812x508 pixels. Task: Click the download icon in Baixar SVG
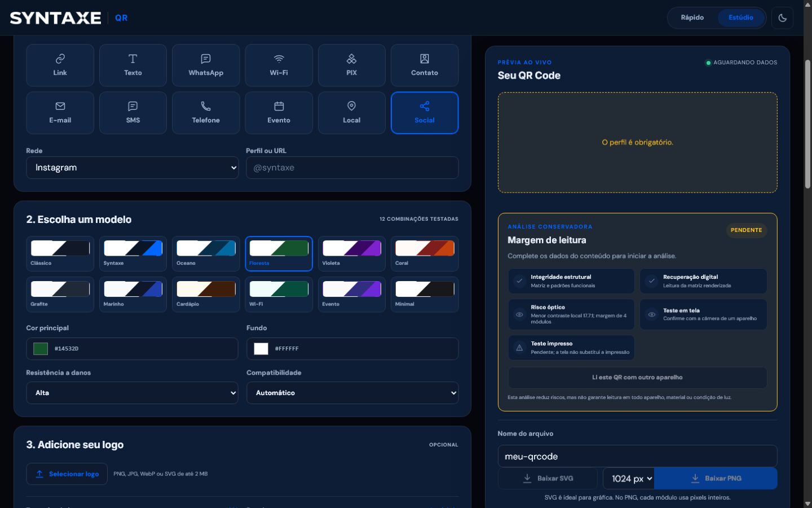click(527, 478)
